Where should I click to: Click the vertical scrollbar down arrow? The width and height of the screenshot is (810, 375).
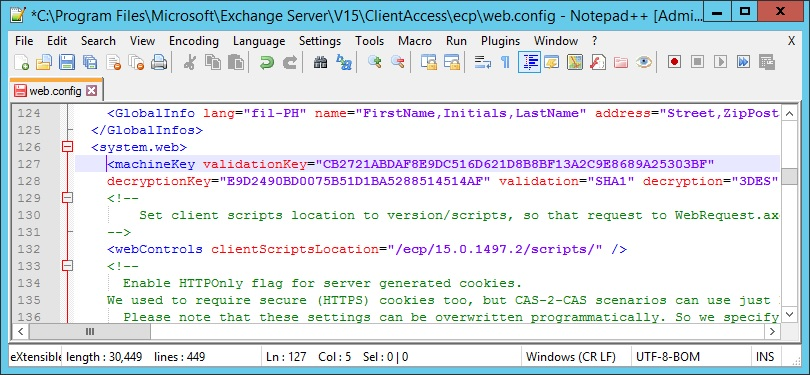point(790,314)
